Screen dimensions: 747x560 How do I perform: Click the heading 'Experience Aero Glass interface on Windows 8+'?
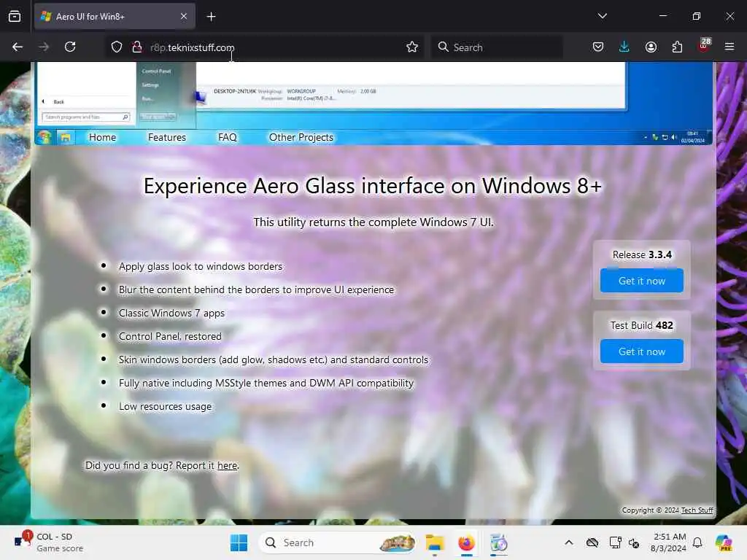click(x=373, y=186)
